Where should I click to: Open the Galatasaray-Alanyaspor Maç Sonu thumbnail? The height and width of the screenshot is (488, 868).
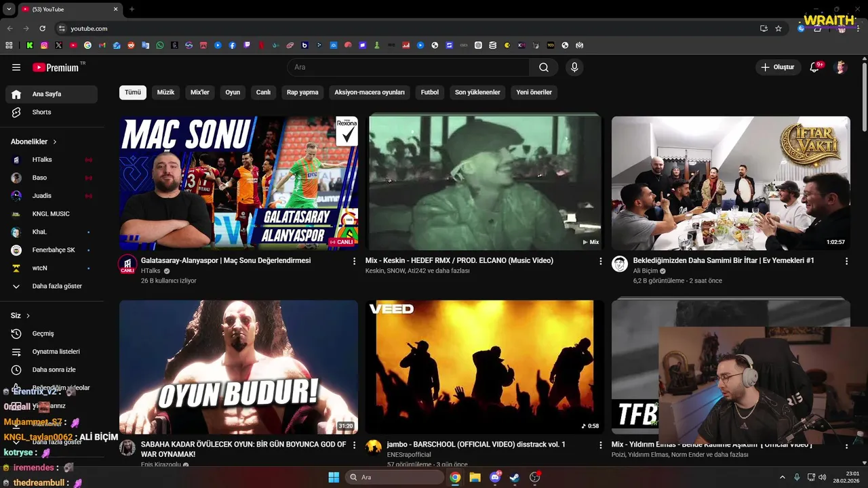(239, 183)
